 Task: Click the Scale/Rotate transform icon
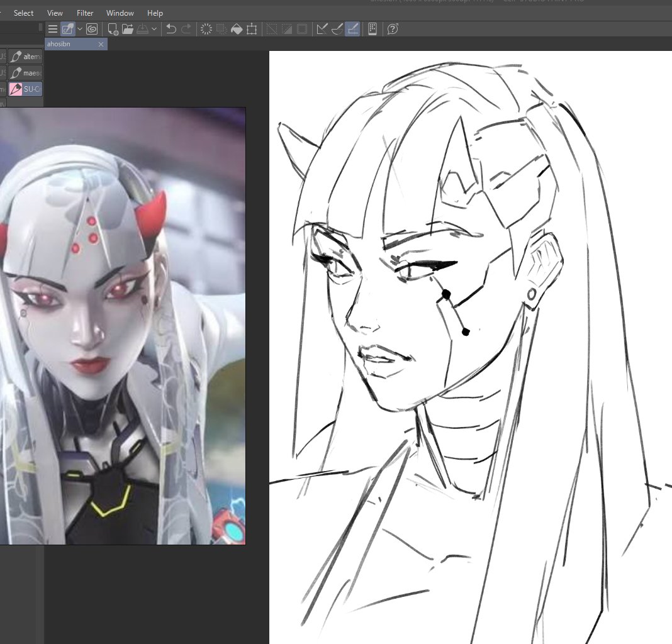click(x=252, y=29)
